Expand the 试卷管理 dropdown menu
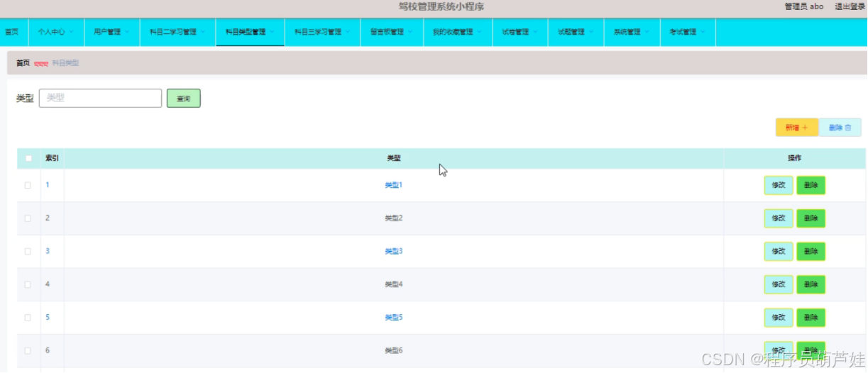The height and width of the screenshot is (373, 868). (520, 32)
